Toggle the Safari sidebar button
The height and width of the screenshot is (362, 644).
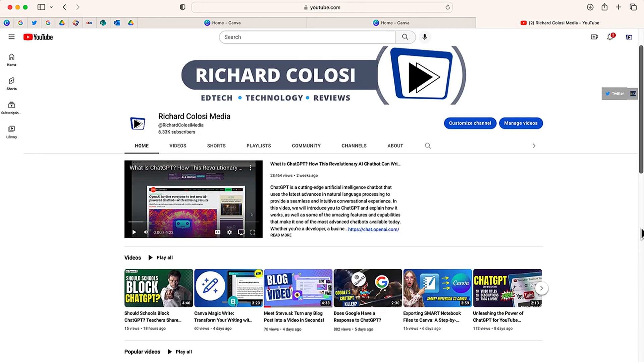(41, 7)
